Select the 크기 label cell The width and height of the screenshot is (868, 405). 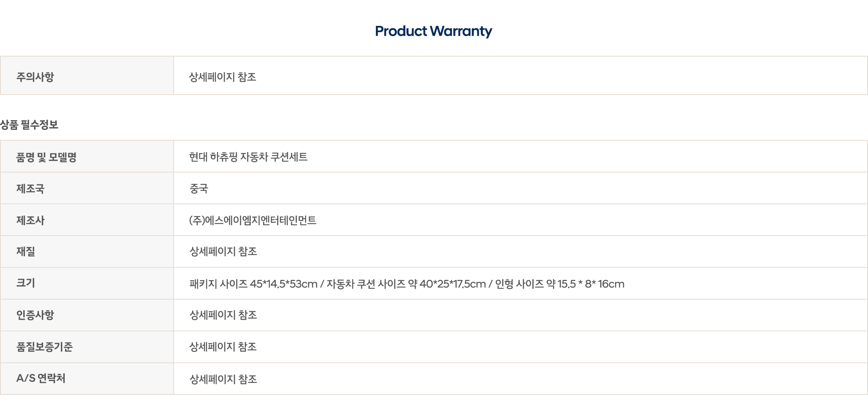pos(87,284)
